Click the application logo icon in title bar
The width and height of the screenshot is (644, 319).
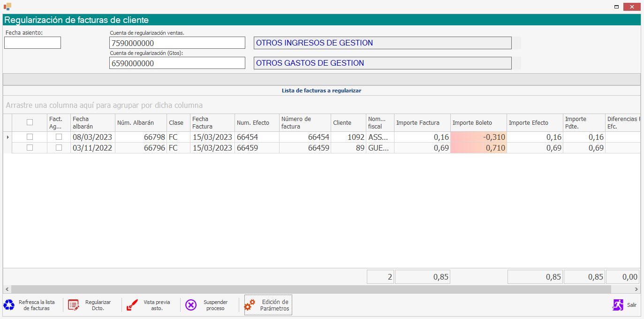pyautogui.click(x=7, y=7)
